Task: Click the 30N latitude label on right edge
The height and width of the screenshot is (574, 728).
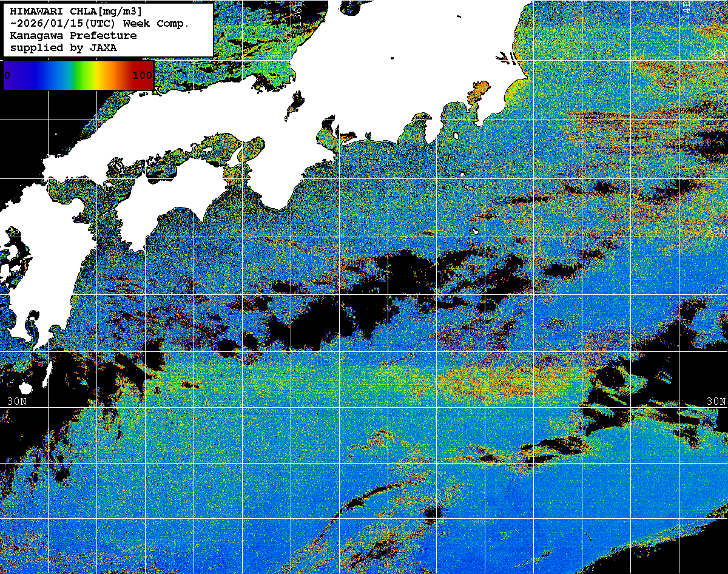Action: 716,401
